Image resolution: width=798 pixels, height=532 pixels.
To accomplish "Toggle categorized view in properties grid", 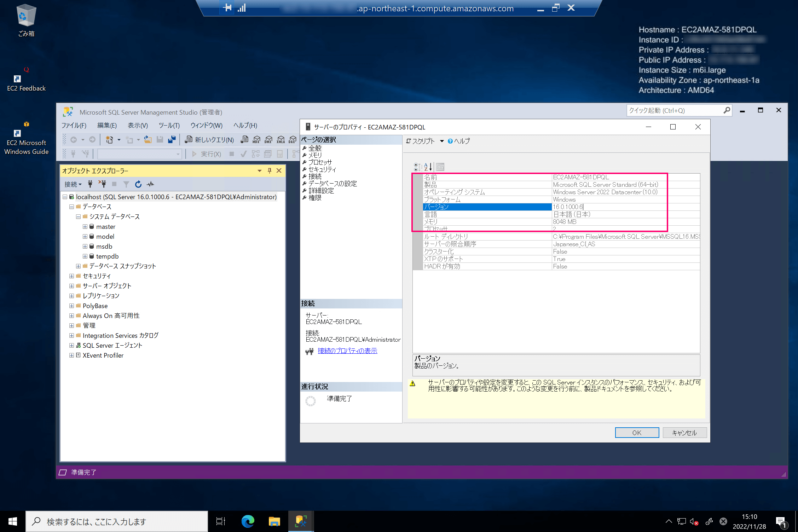I will (x=417, y=166).
